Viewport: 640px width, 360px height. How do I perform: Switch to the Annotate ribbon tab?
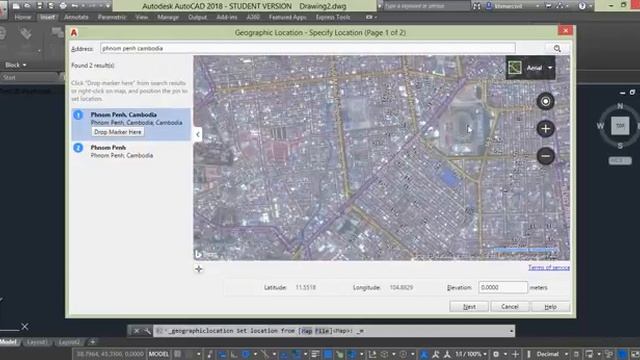pos(76,17)
